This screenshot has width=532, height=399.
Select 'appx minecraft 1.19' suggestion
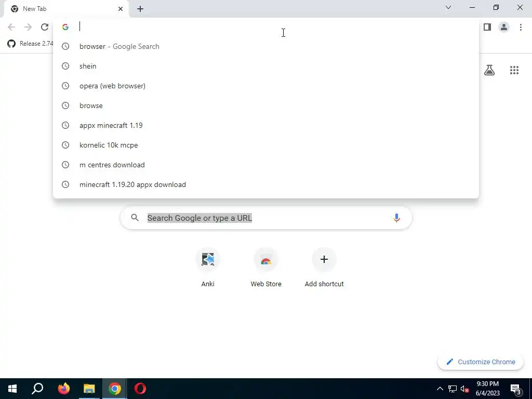(x=266, y=125)
